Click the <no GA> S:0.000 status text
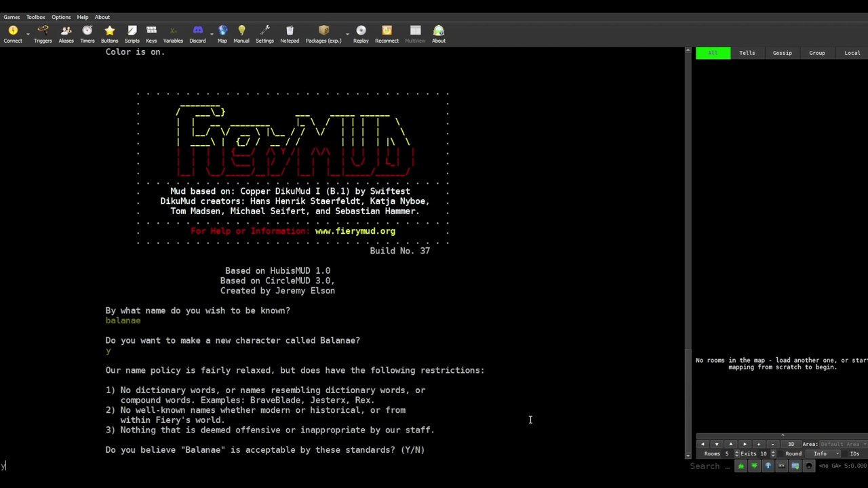 (x=842, y=466)
